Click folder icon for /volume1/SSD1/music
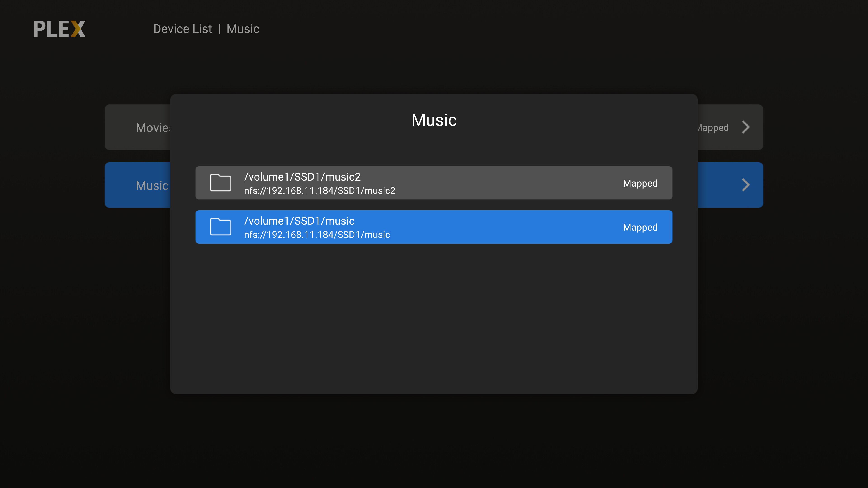The image size is (868, 488). (220, 227)
